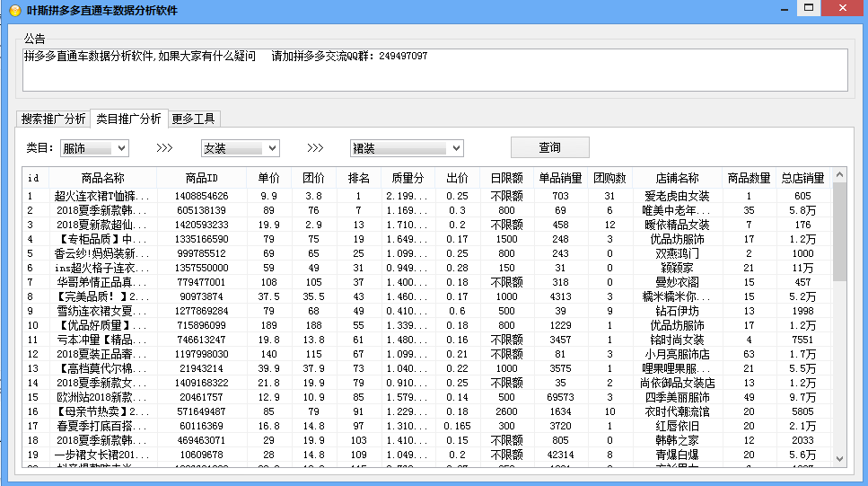This screenshot has width=868, height=486.
Task: Select row with product ID 605138139
Action: point(426,210)
